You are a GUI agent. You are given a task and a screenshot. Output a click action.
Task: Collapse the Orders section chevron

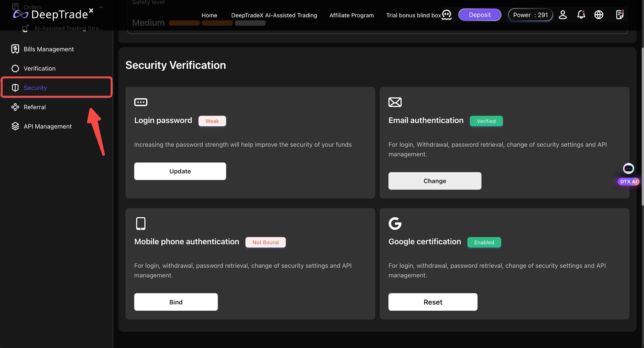pyautogui.click(x=101, y=7)
